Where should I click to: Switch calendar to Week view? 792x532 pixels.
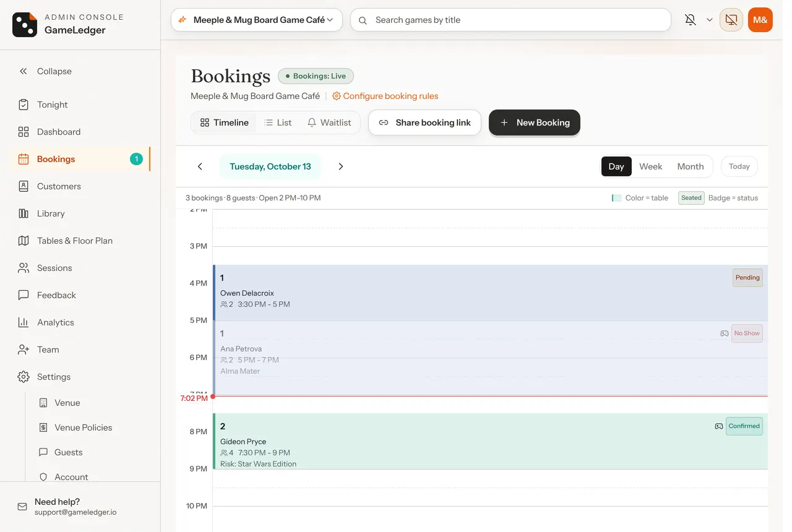tap(651, 166)
